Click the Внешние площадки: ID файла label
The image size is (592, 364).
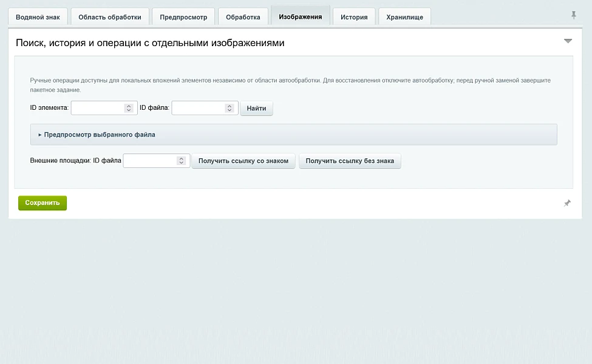pyautogui.click(x=75, y=161)
